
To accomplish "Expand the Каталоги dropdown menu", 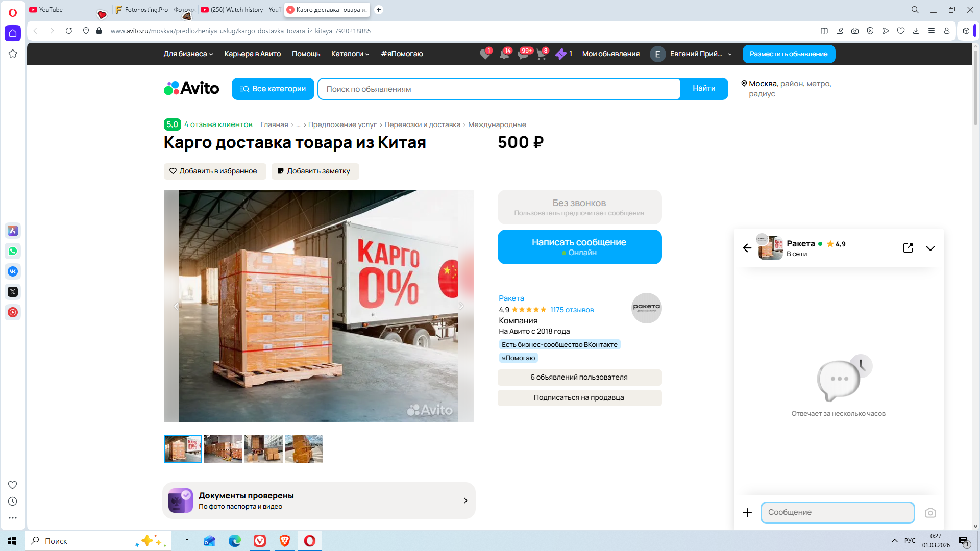I will click(350, 54).
